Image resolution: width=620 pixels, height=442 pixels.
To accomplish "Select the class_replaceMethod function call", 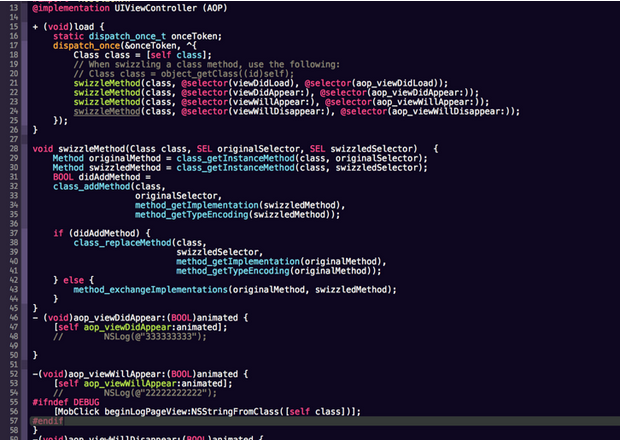I will tap(122, 243).
